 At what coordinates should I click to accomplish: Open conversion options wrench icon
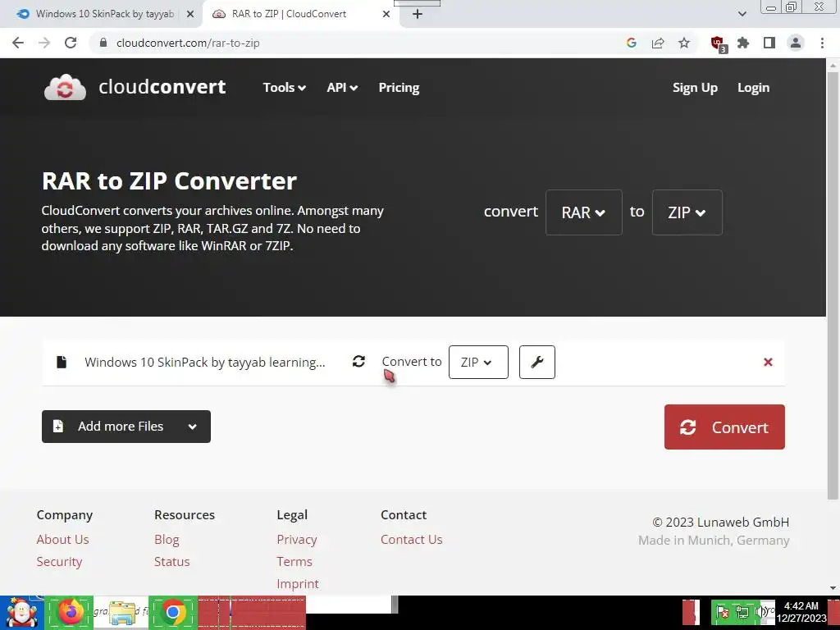click(536, 362)
